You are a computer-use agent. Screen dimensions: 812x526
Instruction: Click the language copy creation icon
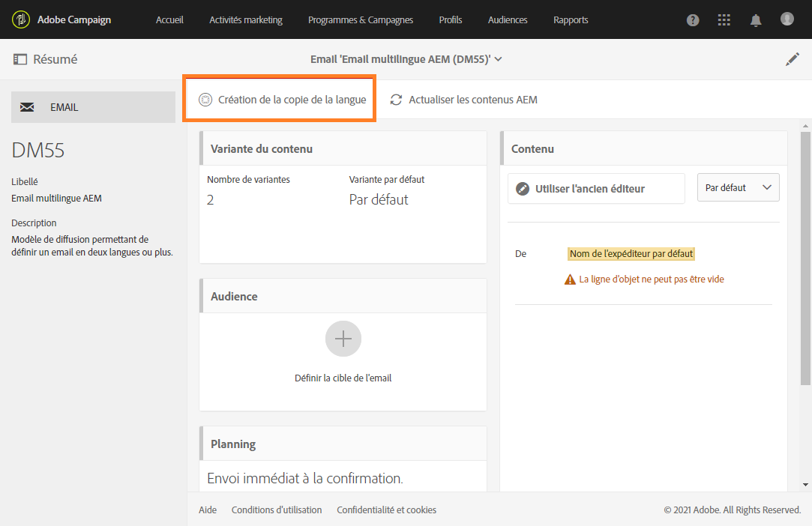[x=205, y=100]
